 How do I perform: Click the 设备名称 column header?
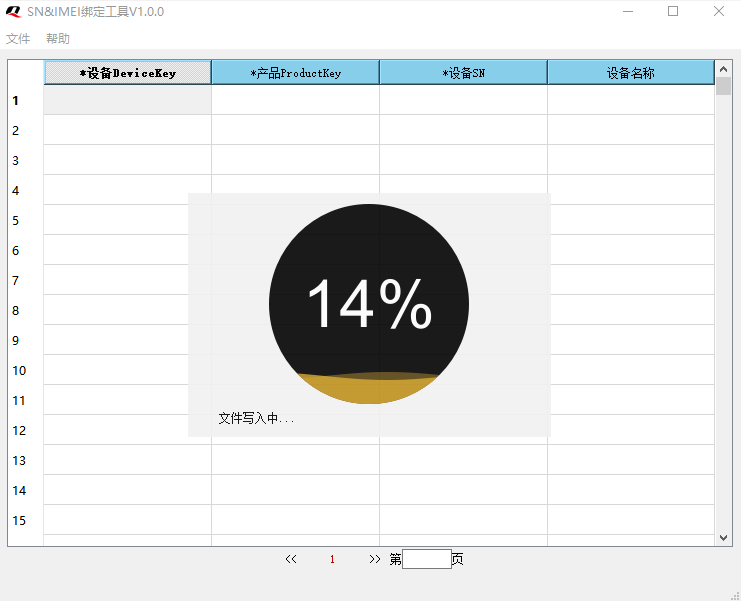(630, 73)
